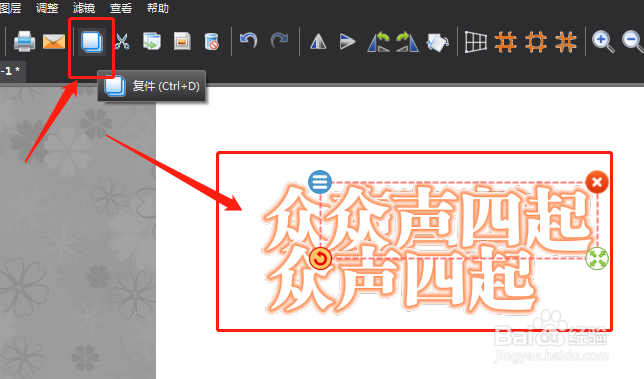This screenshot has width=644, height=379.
Task: Zoom in with the plus magnifier
Action: 603,42
